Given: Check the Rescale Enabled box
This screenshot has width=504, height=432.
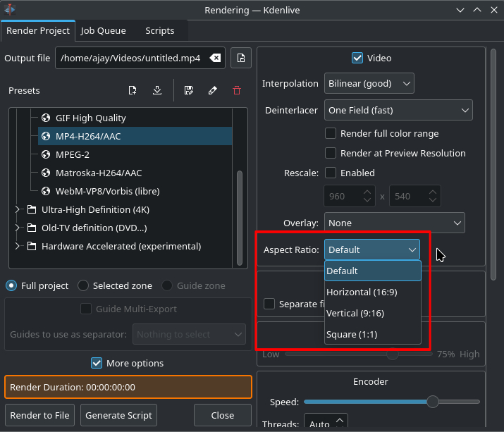Looking at the screenshot, I should click(331, 173).
